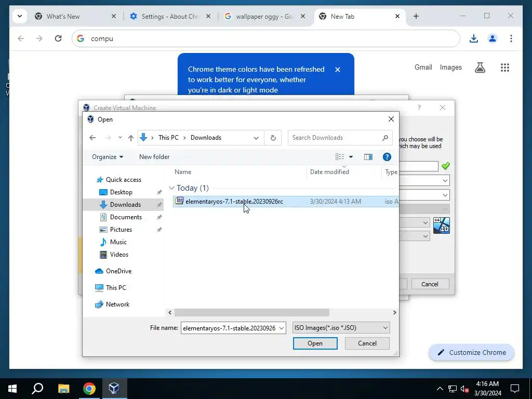Expand address bar path history dropdown

coord(256,138)
